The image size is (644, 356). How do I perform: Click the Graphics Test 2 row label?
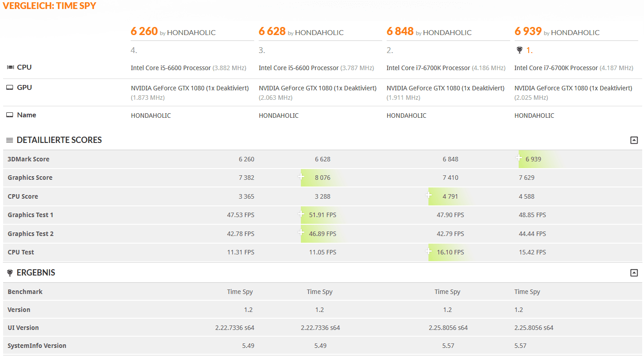31,234
